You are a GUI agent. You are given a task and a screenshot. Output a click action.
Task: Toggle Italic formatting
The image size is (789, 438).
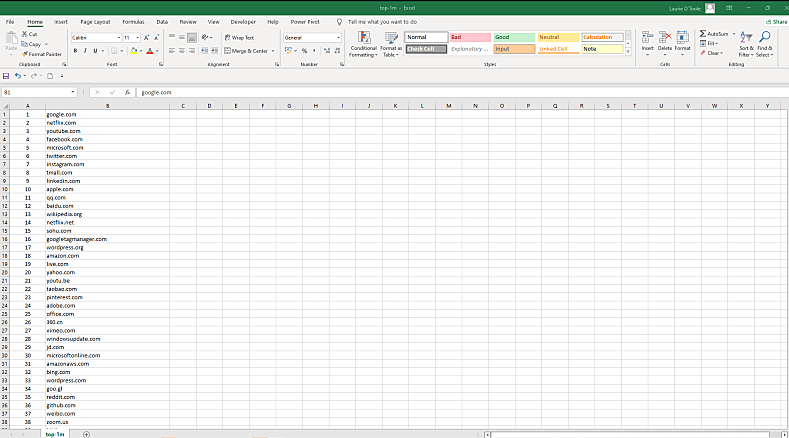tap(85, 51)
